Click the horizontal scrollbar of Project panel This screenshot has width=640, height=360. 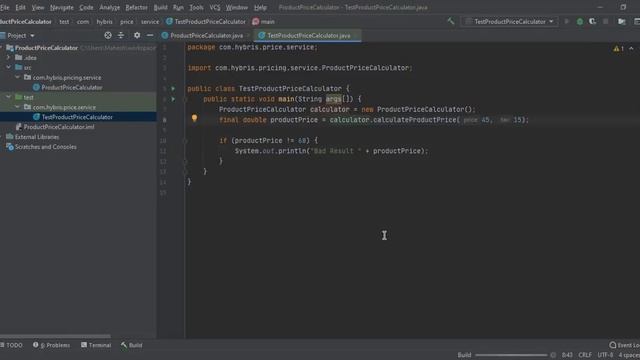tap(55, 337)
